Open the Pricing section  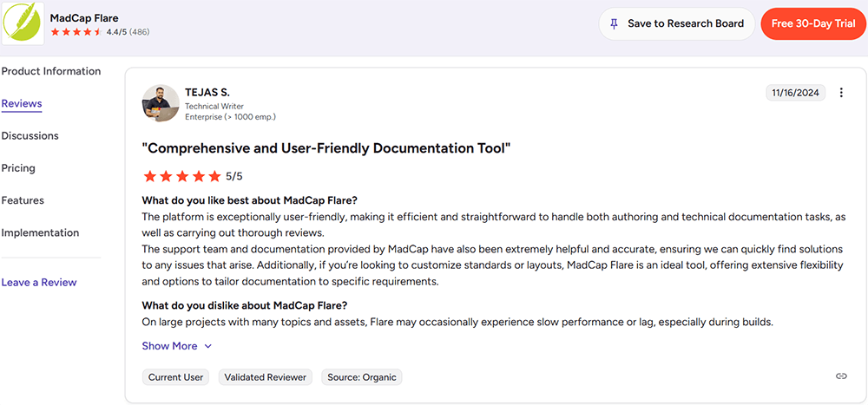point(18,167)
